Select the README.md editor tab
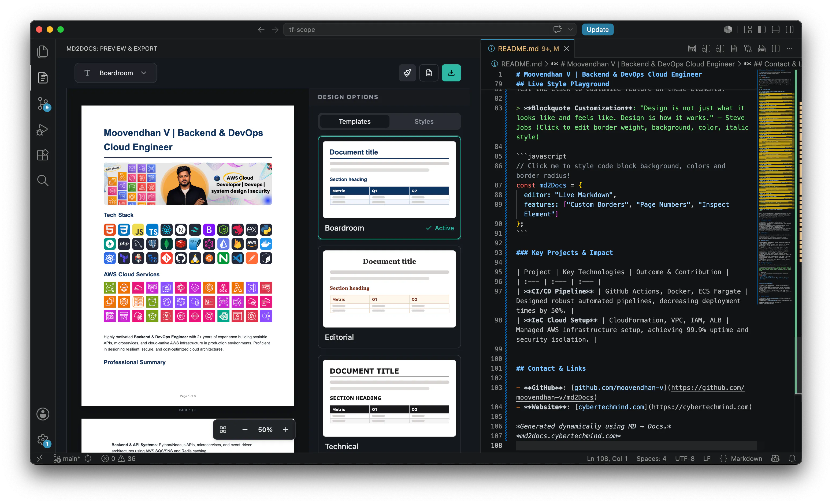Viewport: 832px width, 504px height. 528,48
